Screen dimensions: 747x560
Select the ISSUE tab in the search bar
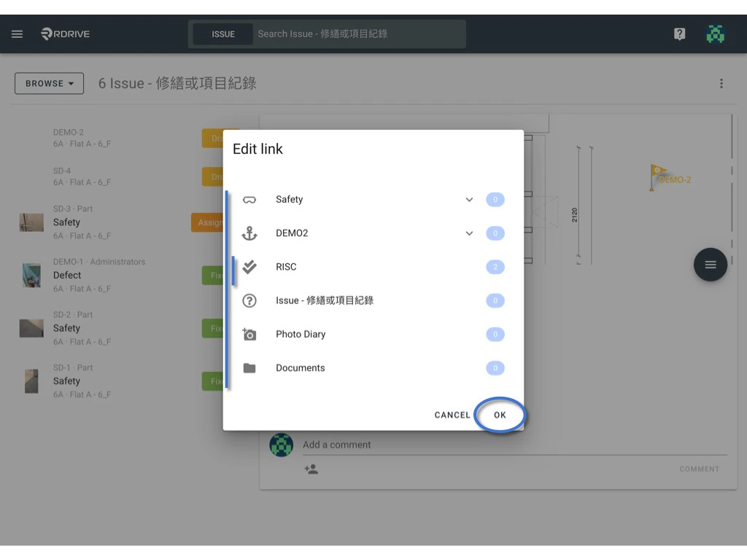pos(222,34)
